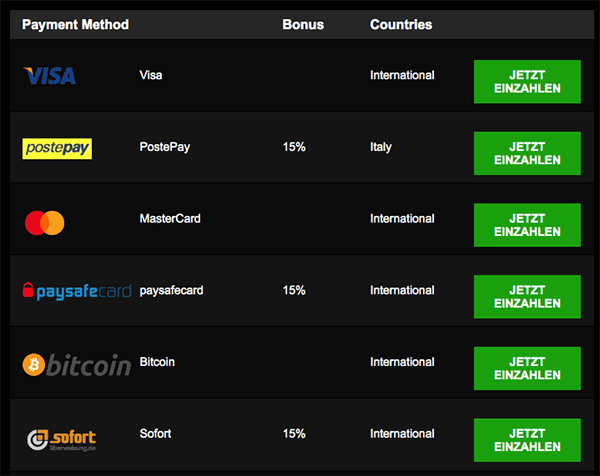Image resolution: width=600 pixels, height=476 pixels.
Task: Click the Visa logo icon
Action: (50, 76)
